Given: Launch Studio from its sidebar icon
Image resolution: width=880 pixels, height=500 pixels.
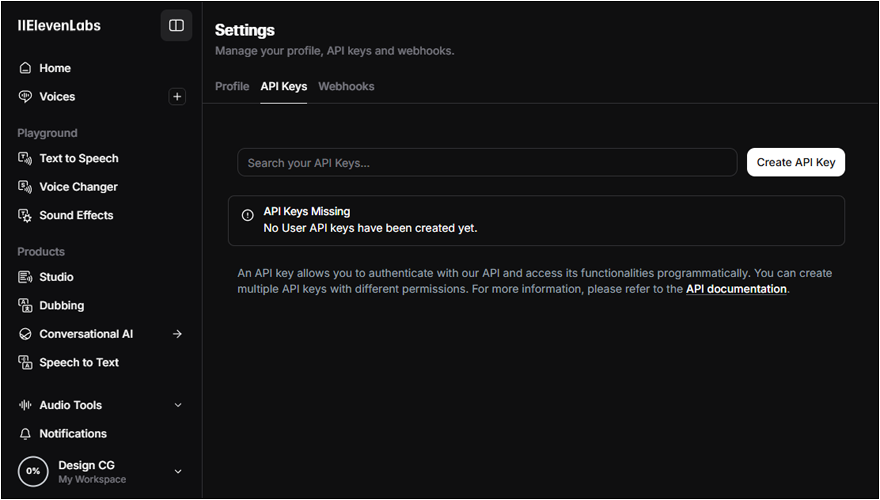Looking at the screenshot, I should point(25,277).
